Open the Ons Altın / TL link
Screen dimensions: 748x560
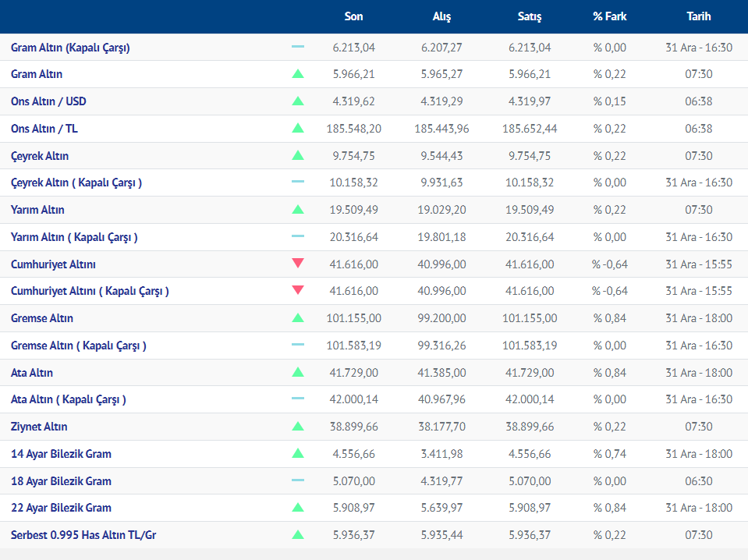(x=44, y=129)
